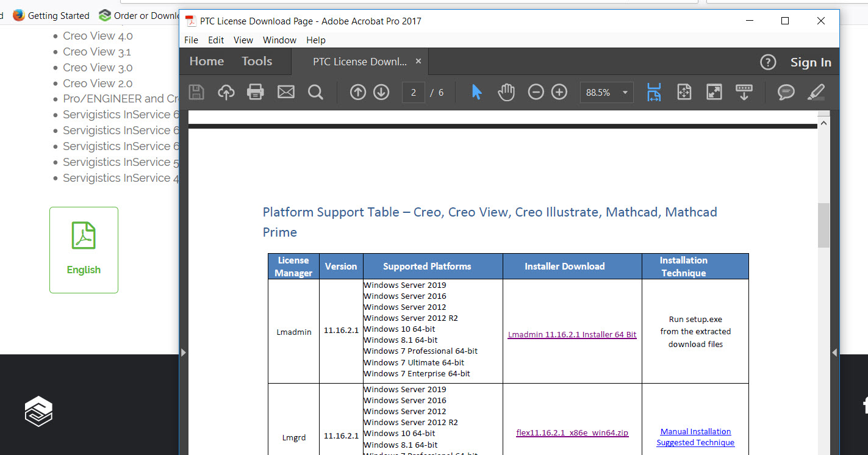
Task: Open the document search magnifier
Action: click(315, 91)
